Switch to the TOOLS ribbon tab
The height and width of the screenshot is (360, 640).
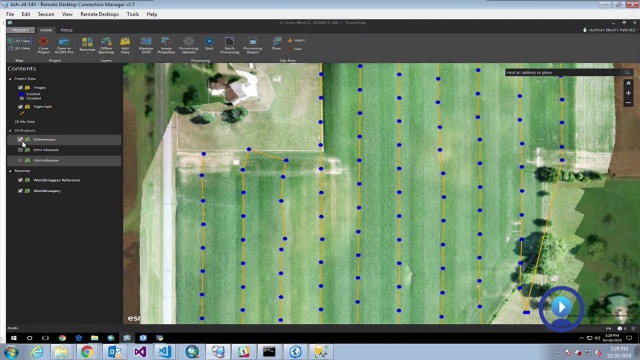click(66, 30)
